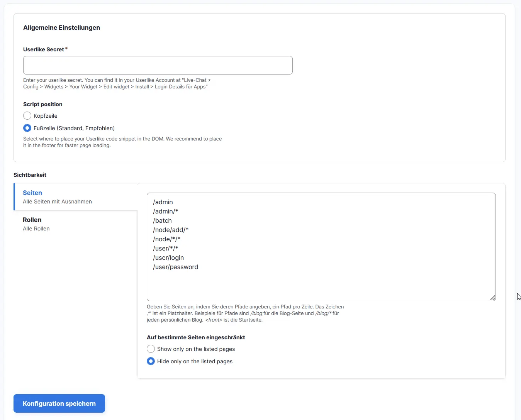Click the "Allgemeine Einstellungen" heading

point(61,27)
